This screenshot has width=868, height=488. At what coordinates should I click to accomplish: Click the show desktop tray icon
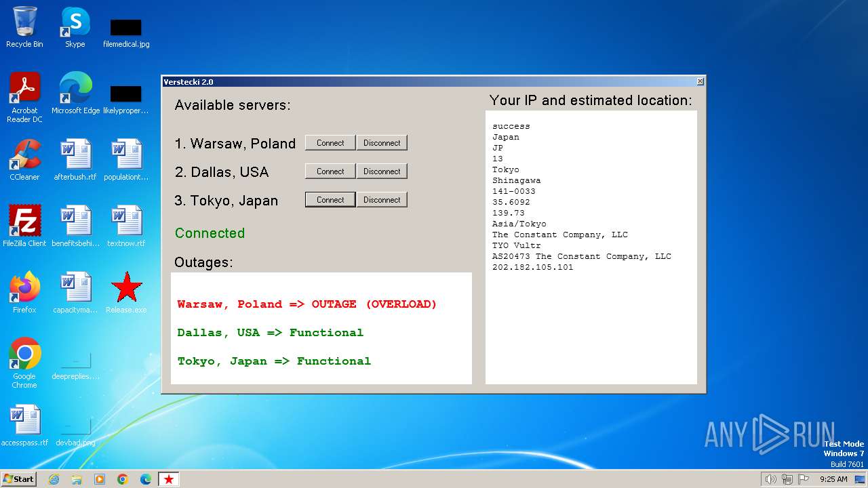tap(860, 479)
